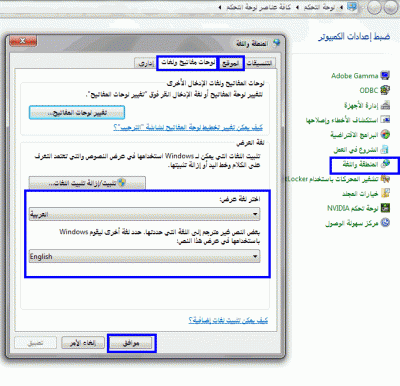Image resolution: width=400 pixels, height=386 pixels.
Task: Click the ضبط إعدادات الكمبيوتر heading
Action: pos(354,36)
